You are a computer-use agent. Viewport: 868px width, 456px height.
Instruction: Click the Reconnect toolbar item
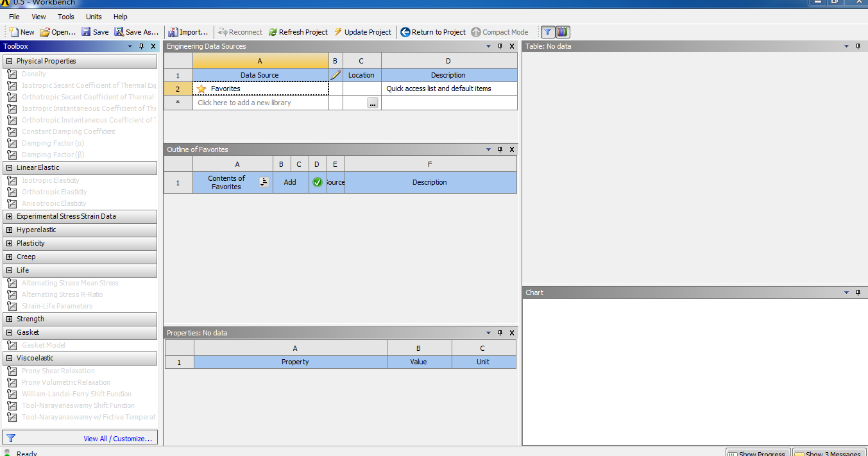click(x=240, y=32)
